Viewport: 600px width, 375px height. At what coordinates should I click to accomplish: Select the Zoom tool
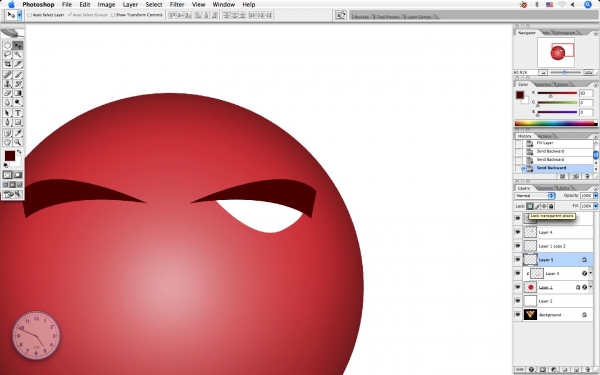click(x=18, y=142)
